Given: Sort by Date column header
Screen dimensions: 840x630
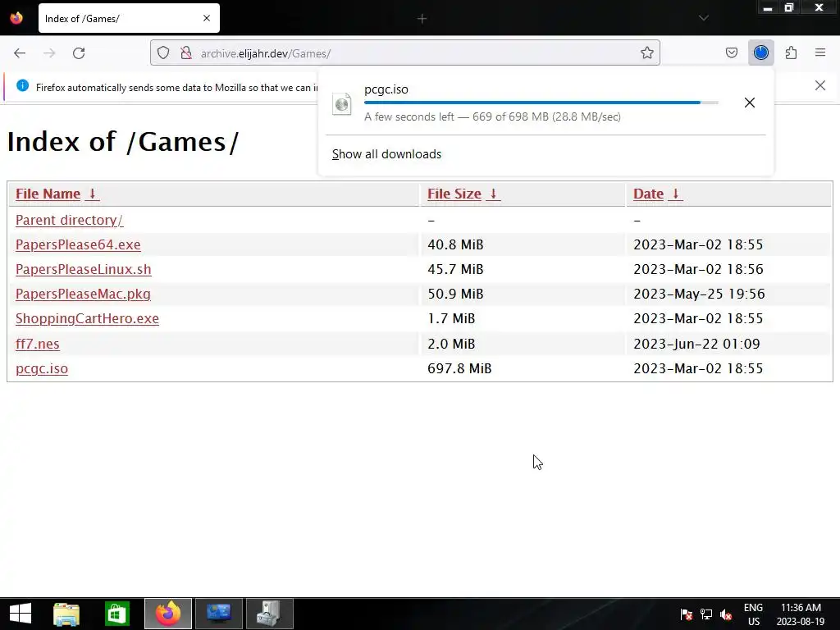Looking at the screenshot, I should (x=648, y=194).
